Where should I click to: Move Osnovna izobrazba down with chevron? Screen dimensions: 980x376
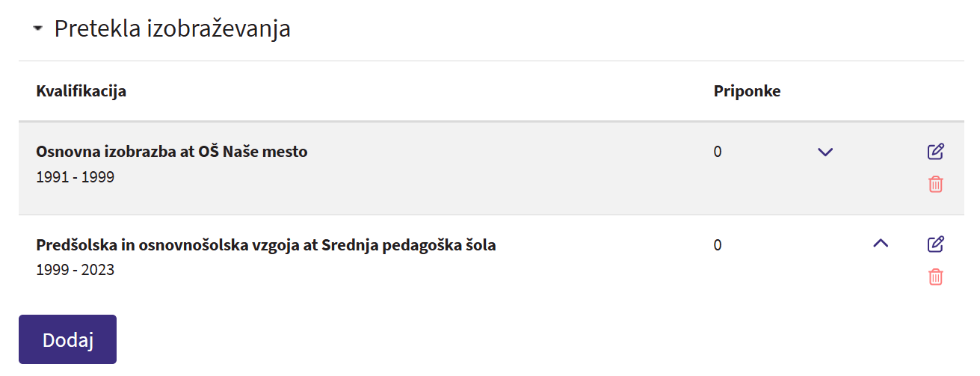(x=825, y=152)
